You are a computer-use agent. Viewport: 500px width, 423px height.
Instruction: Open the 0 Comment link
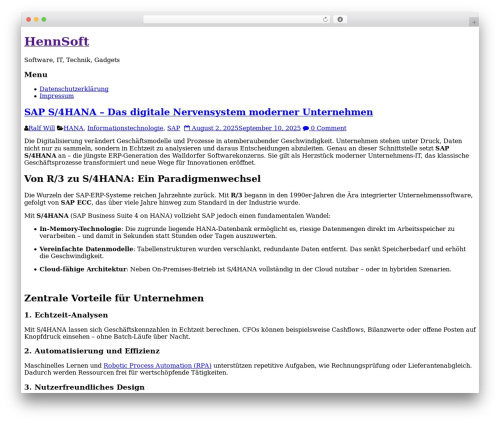328,128
